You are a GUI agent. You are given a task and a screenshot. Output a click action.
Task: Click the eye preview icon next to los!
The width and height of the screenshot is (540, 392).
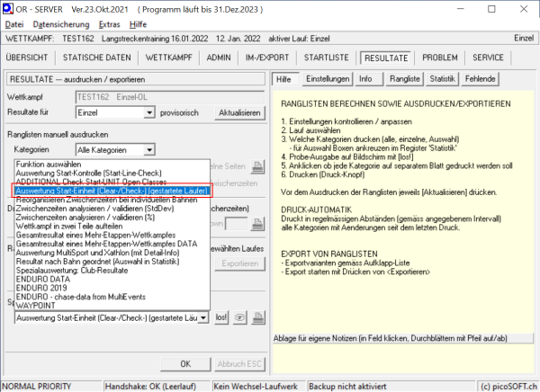click(241, 317)
